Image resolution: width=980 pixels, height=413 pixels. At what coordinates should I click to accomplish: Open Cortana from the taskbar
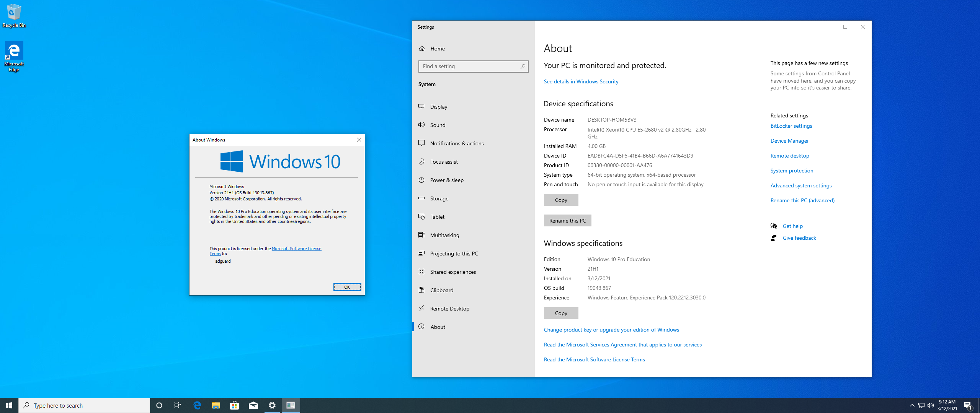pos(159,405)
